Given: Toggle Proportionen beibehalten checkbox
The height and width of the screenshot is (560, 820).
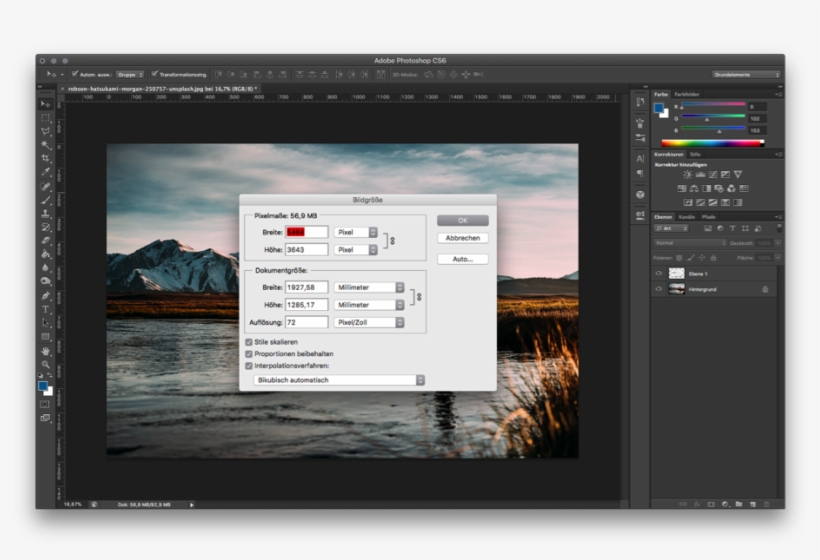Looking at the screenshot, I should pos(249,354).
